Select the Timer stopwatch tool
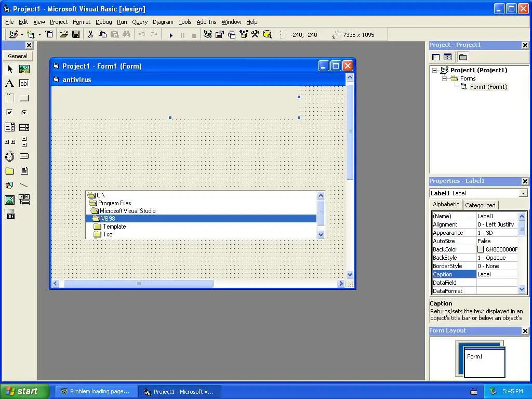This screenshot has width=532, height=399. (x=10, y=156)
